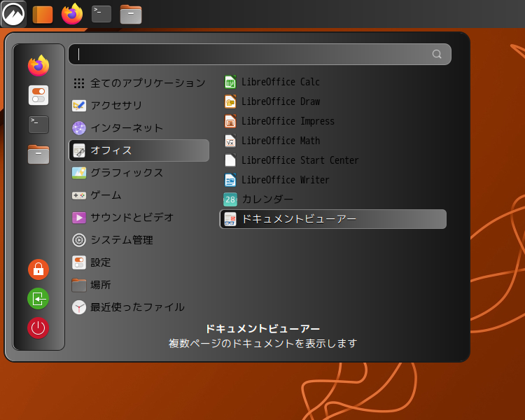Select the システム管理 category

(x=139, y=240)
